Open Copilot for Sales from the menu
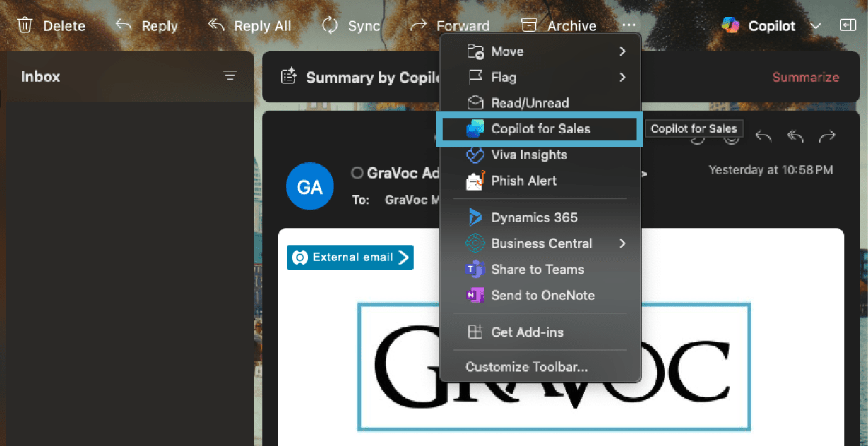The width and height of the screenshot is (868, 446). [540, 129]
